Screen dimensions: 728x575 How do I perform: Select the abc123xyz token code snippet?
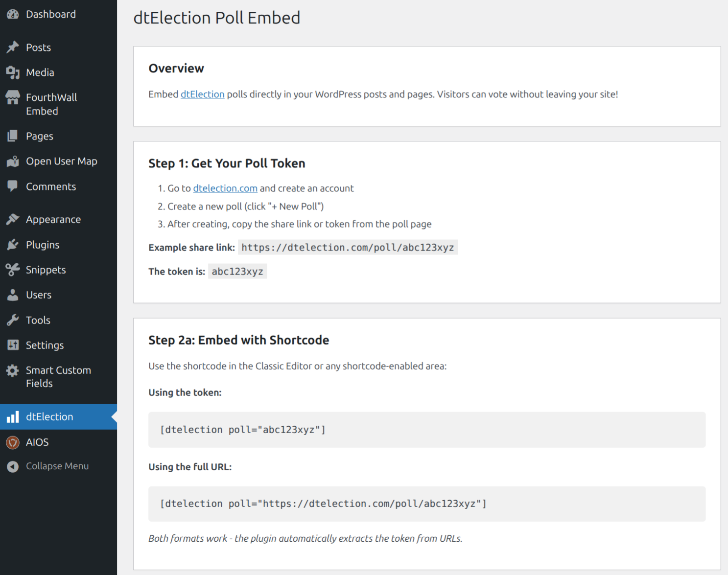(237, 271)
